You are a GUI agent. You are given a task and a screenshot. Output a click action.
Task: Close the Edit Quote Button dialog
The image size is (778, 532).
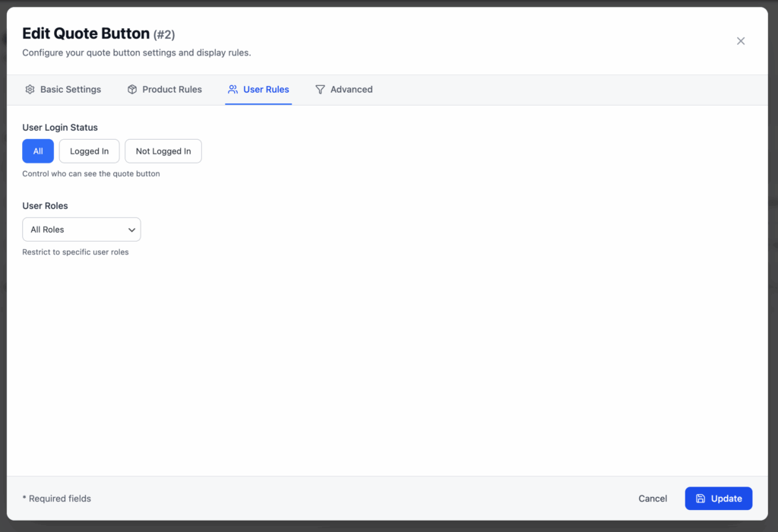[x=741, y=41]
